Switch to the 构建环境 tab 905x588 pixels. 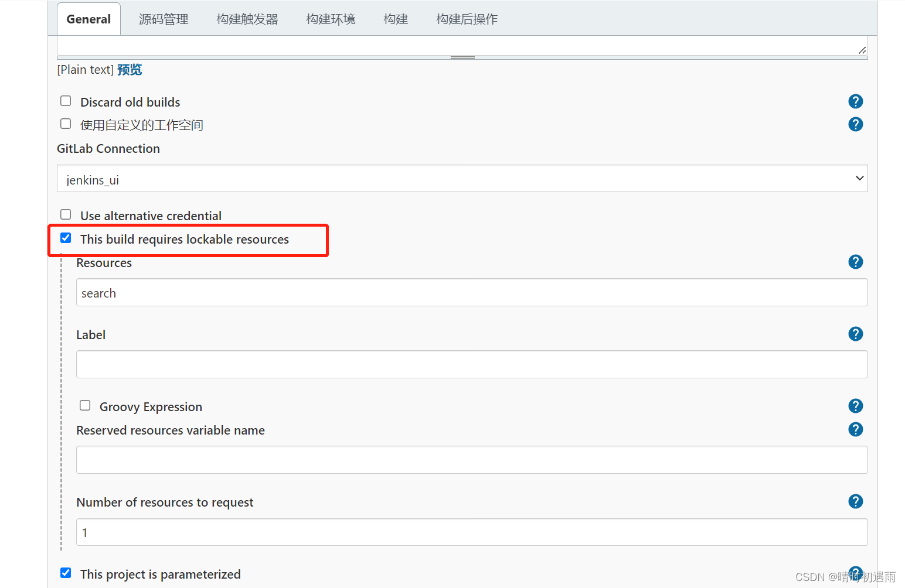pyautogui.click(x=331, y=19)
